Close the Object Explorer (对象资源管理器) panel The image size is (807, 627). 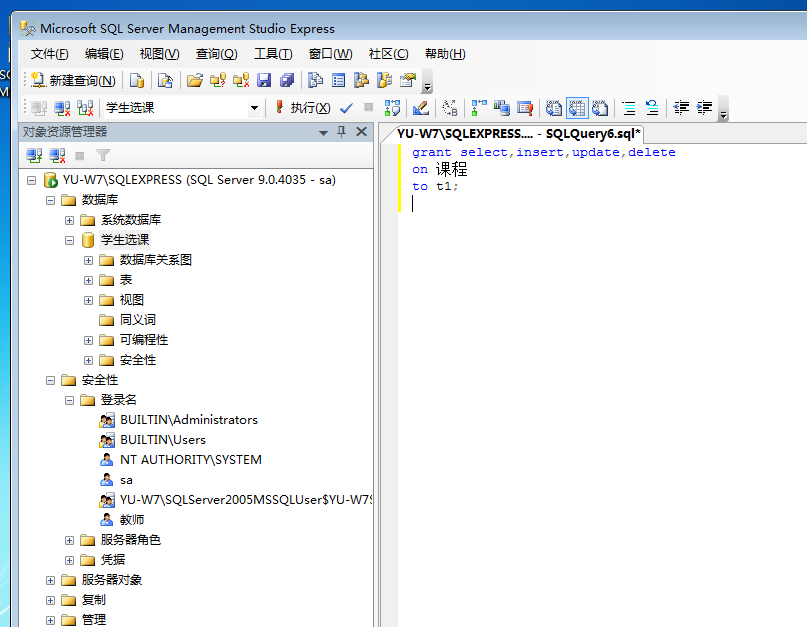pyautogui.click(x=362, y=132)
